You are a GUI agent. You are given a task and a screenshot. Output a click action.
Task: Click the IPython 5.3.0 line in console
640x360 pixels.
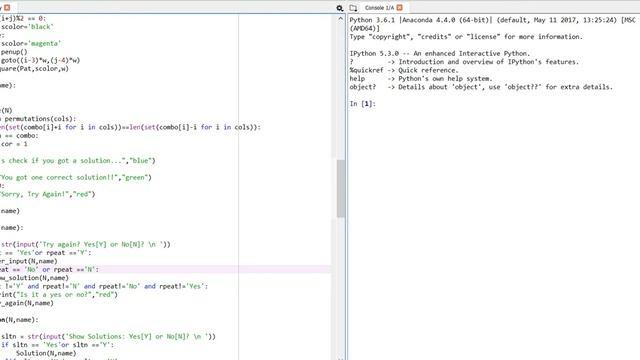(440, 53)
